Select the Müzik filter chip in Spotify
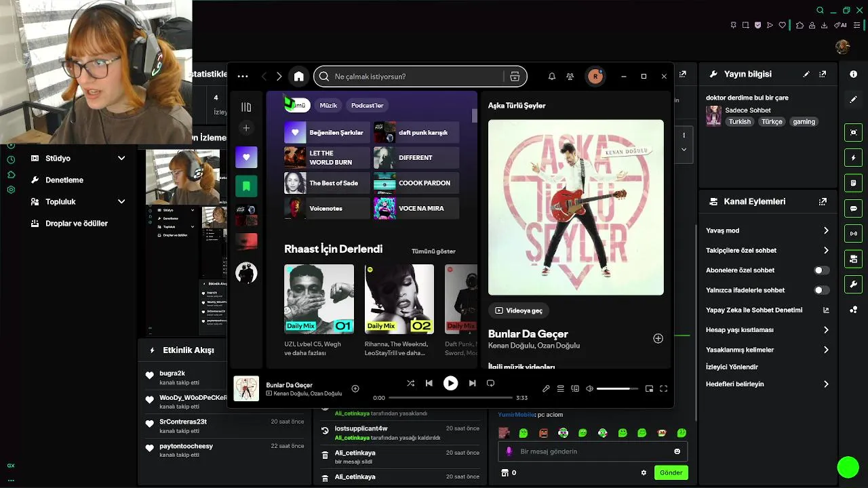The width and height of the screenshot is (868, 488). tap(328, 105)
